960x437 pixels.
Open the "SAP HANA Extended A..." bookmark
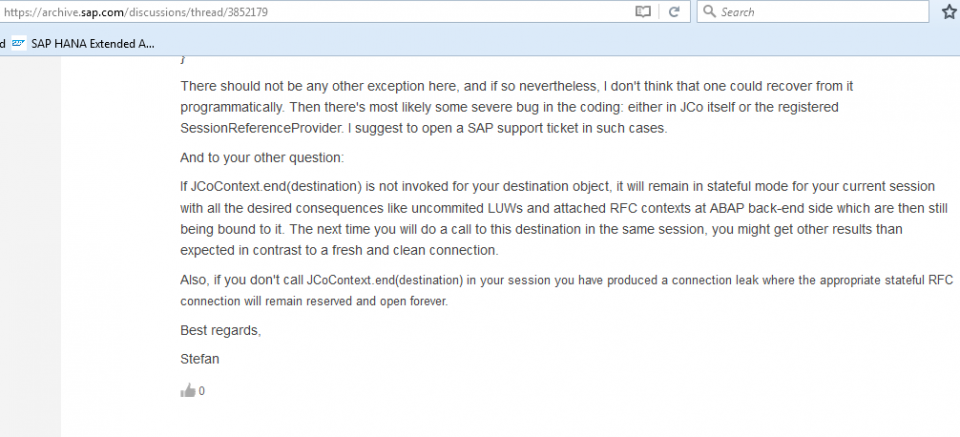(x=92, y=43)
